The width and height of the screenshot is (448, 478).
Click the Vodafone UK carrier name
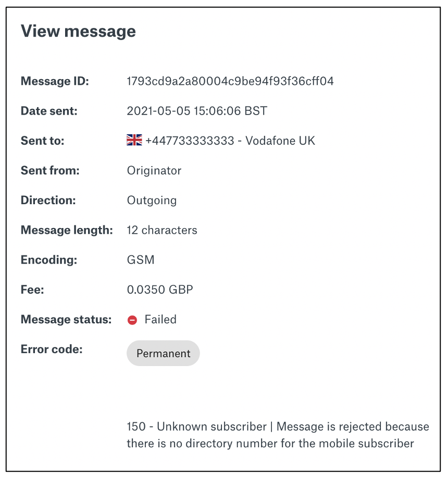(x=280, y=141)
